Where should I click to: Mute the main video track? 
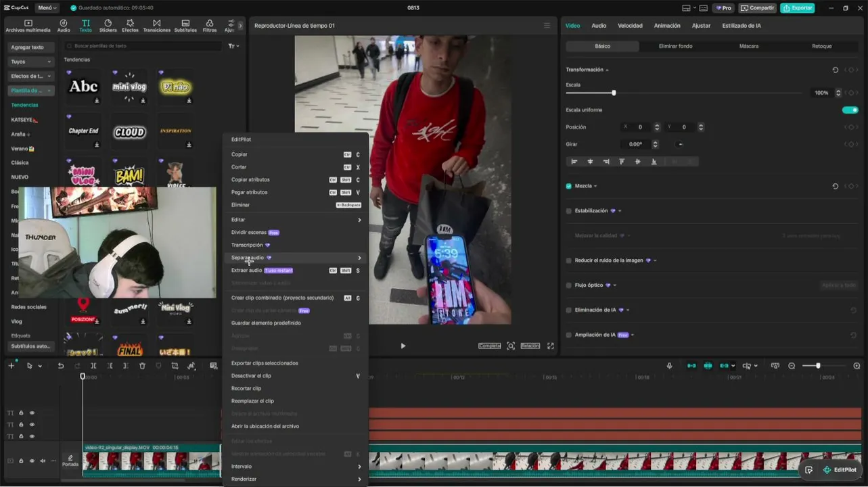pyautogui.click(x=43, y=461)
